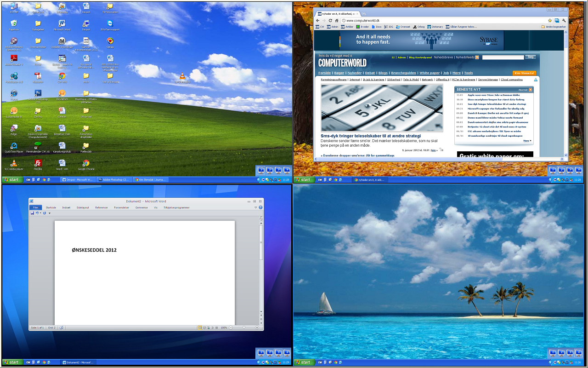The height and width of the screenshot is (368, 588).
Task: Click the zoom out minus button in Word
Action: (231, 328)
